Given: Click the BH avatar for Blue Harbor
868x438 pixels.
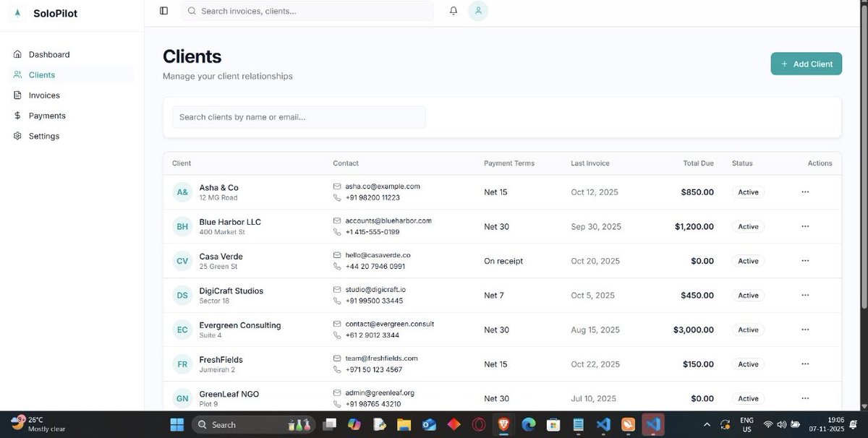Looking at the screenshot, I should 182,226.
